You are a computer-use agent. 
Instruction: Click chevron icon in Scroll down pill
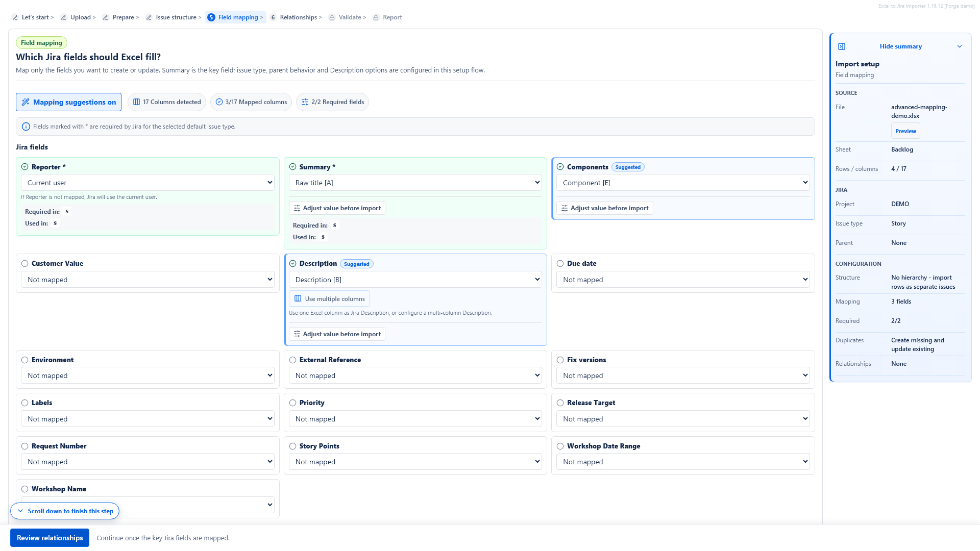[20, 511]
